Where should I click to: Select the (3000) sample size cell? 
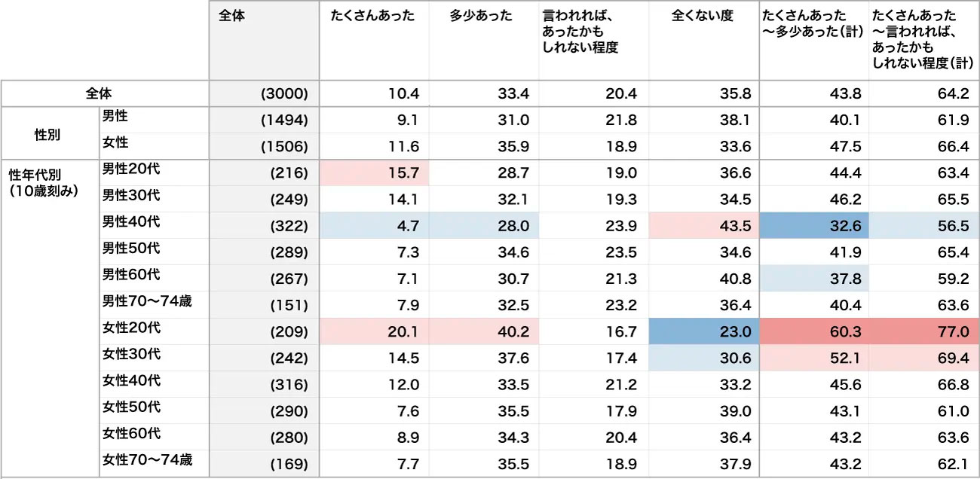tap(284, 94)
